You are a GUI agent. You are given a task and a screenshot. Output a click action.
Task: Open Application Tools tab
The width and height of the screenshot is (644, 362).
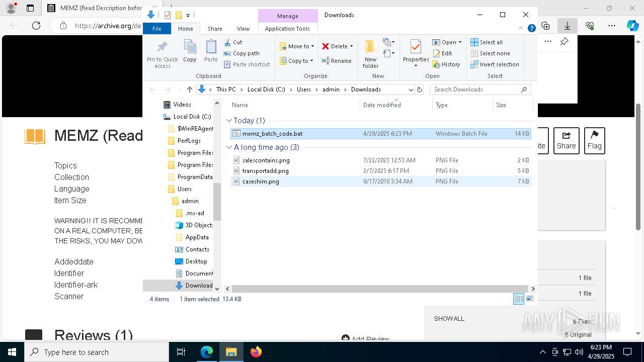(x=287, y=29)
